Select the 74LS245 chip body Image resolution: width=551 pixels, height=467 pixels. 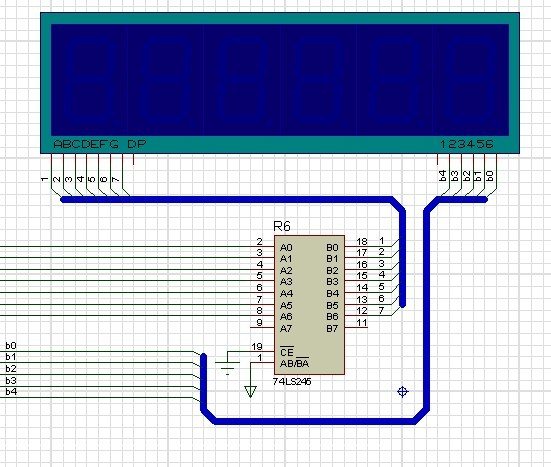pyautogui.click(x=309, y=305)
